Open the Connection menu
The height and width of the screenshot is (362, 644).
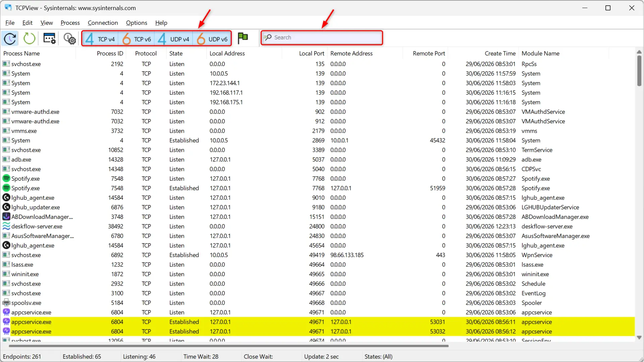[x=103, y=23]
